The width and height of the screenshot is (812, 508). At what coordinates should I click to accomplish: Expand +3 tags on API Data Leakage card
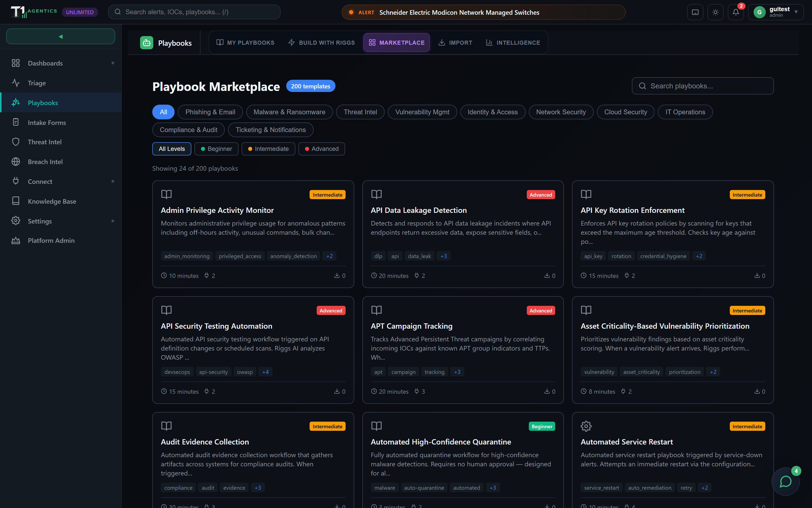444,256
